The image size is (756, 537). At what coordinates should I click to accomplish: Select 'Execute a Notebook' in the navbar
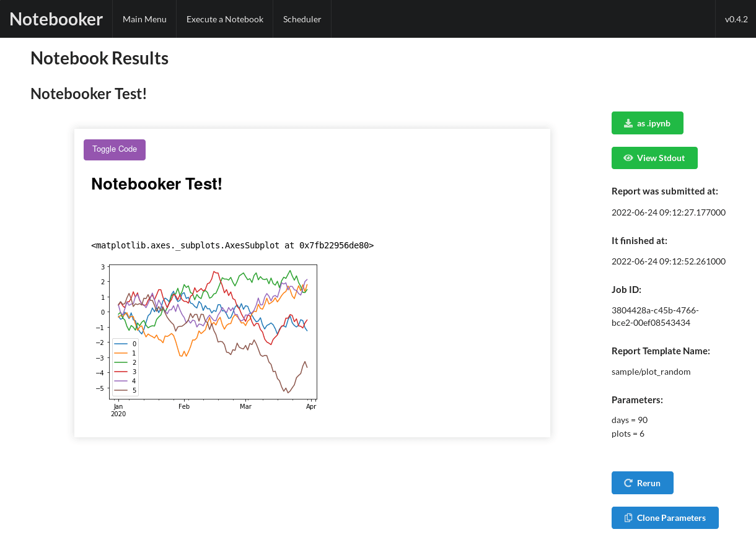coord(224,19)
